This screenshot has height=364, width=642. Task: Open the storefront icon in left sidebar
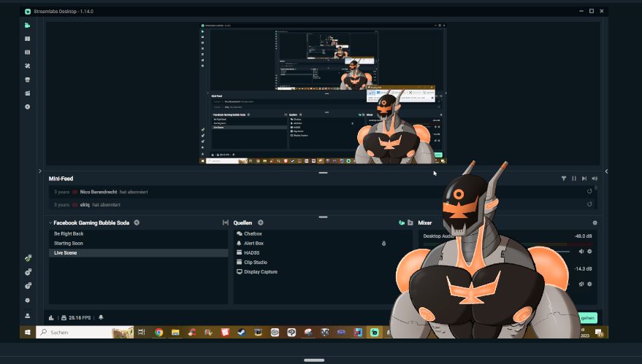[x=28, y=80]
